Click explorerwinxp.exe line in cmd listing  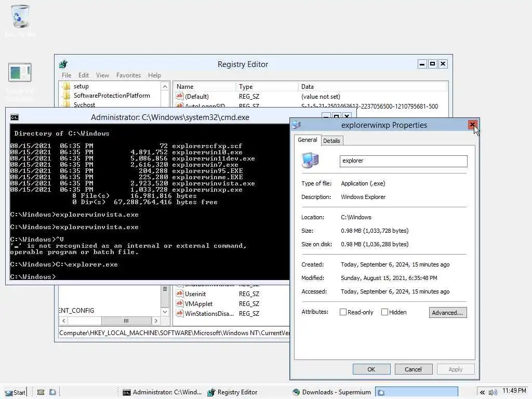point(126,190)
